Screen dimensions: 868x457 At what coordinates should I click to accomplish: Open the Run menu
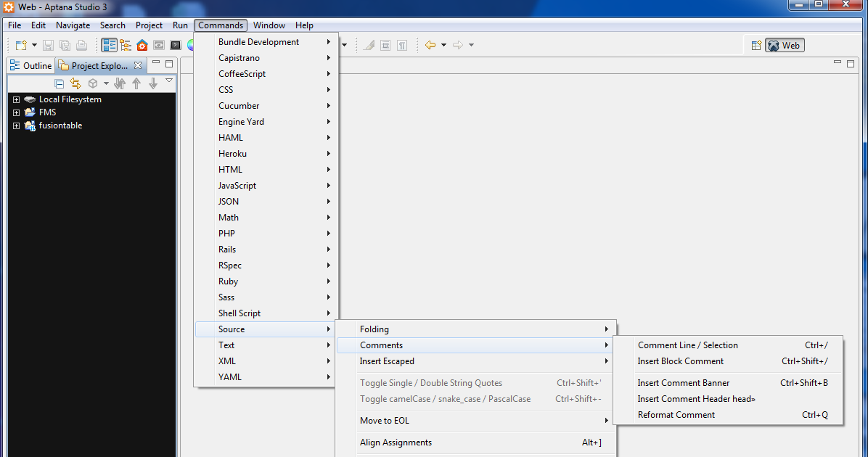click(180, 25)
